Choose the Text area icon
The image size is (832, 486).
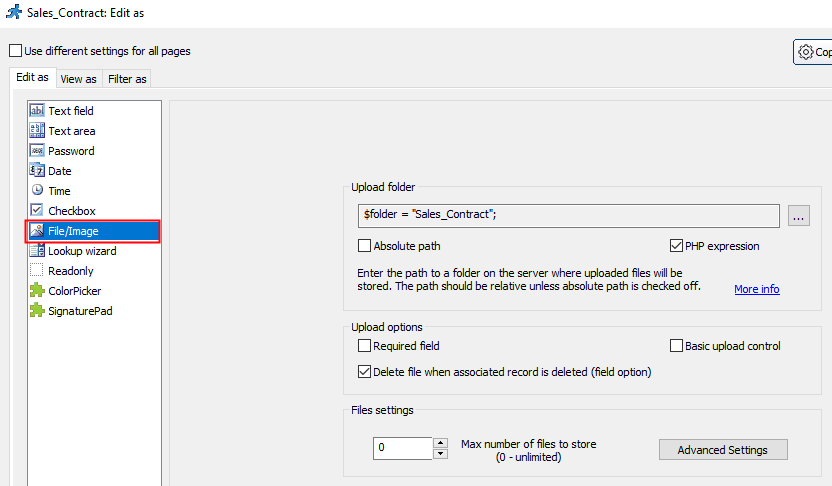pyautogui.click(x=37, y=131)
